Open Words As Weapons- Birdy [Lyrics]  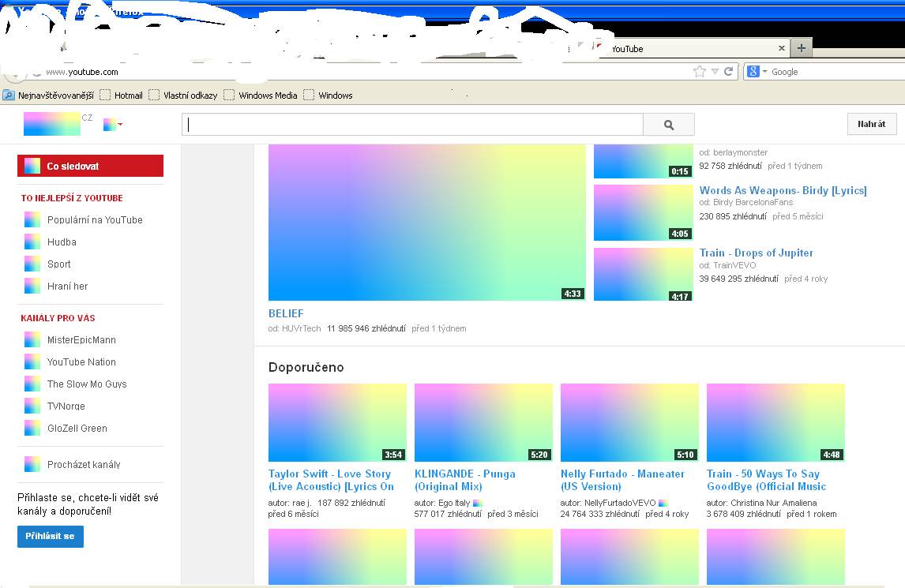coord(783,190)
